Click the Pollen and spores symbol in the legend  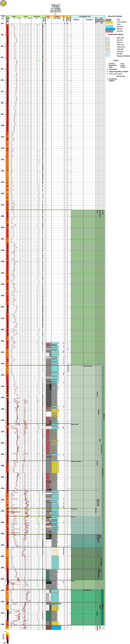[107, 74]
